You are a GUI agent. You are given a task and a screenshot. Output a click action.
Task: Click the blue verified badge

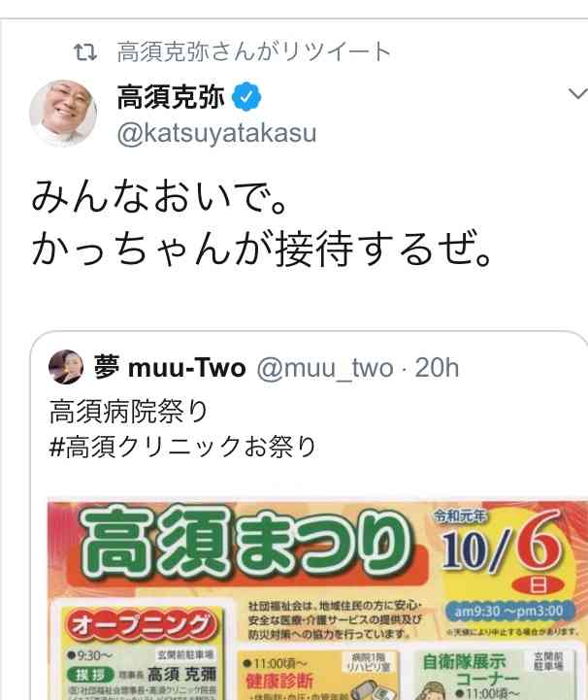(x=246, y=96)
